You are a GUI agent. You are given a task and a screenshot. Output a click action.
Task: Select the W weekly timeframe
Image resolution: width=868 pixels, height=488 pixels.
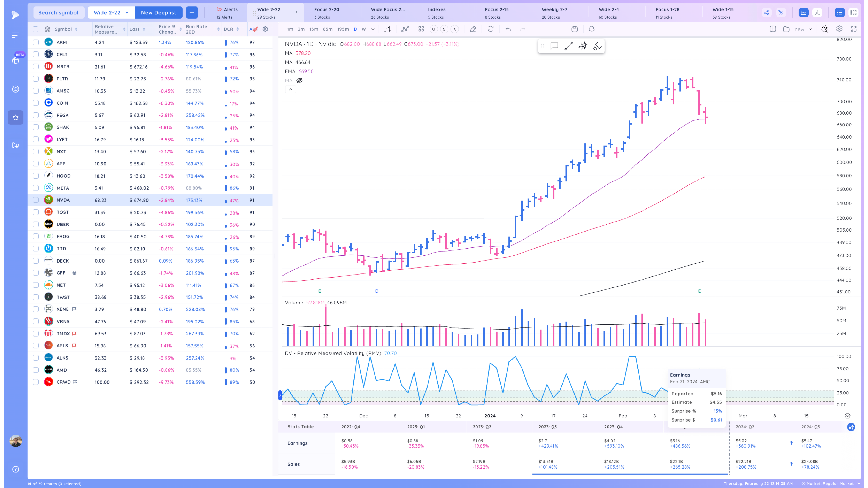click(364, 29)
